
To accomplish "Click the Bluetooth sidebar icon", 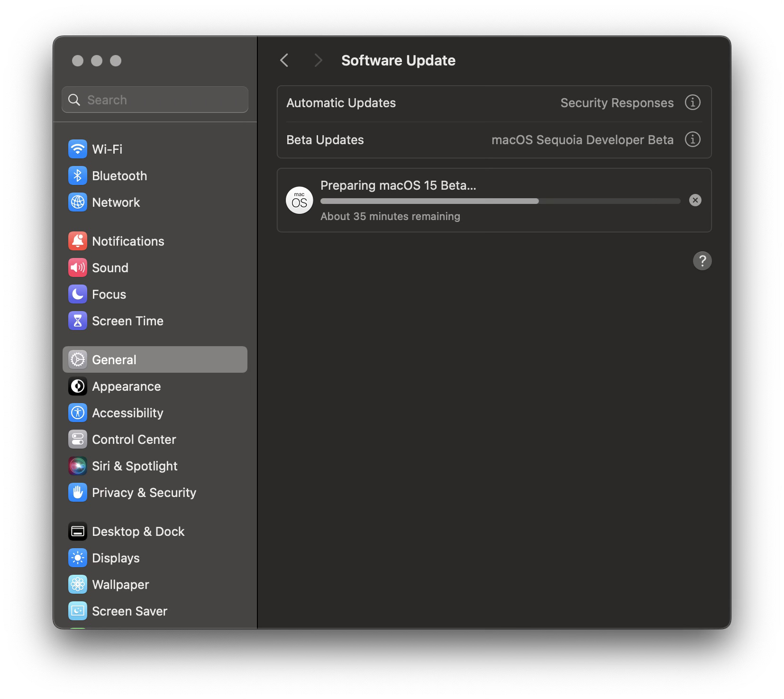I will (x=78, y=175).
